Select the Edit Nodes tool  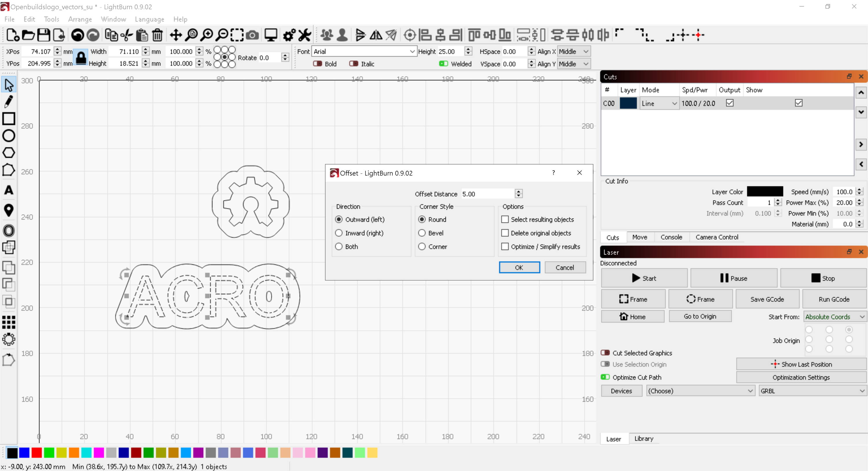click(x=9, y=170)
